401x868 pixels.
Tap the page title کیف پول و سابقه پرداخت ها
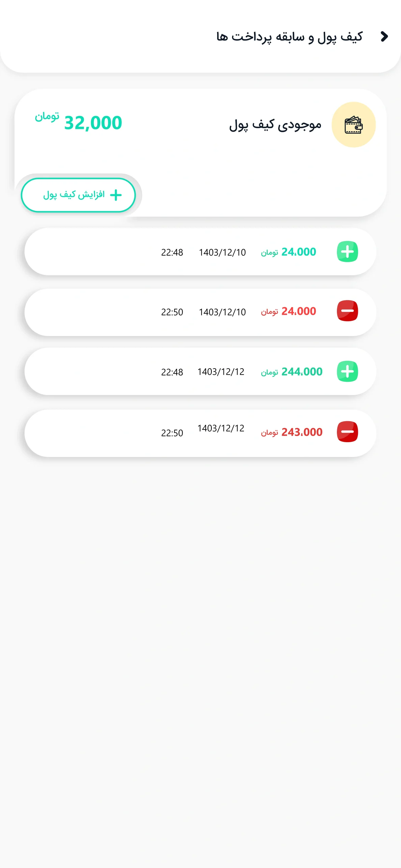289,37
